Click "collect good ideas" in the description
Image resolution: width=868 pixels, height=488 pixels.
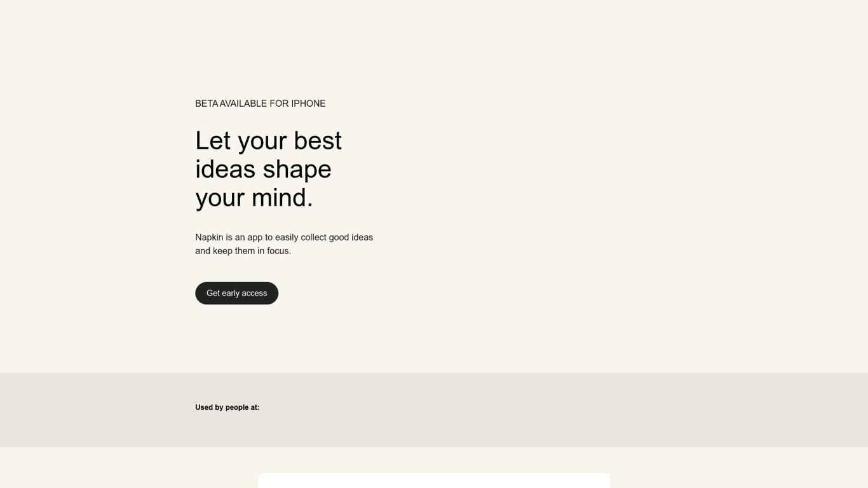[x=337, y=238]
